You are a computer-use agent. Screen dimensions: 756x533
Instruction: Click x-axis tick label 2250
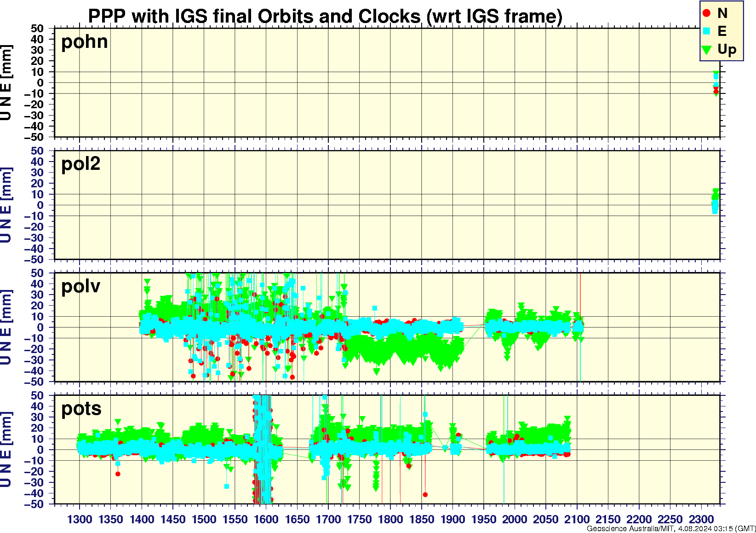670,520
